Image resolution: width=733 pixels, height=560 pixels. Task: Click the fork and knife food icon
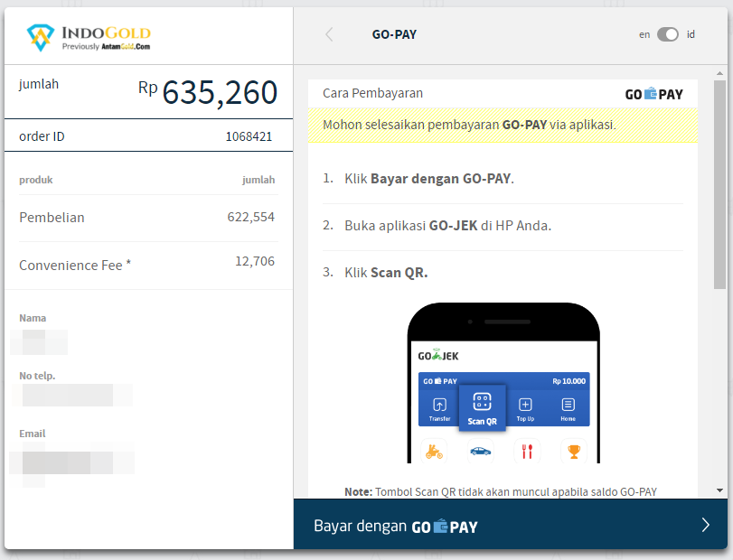527,452
